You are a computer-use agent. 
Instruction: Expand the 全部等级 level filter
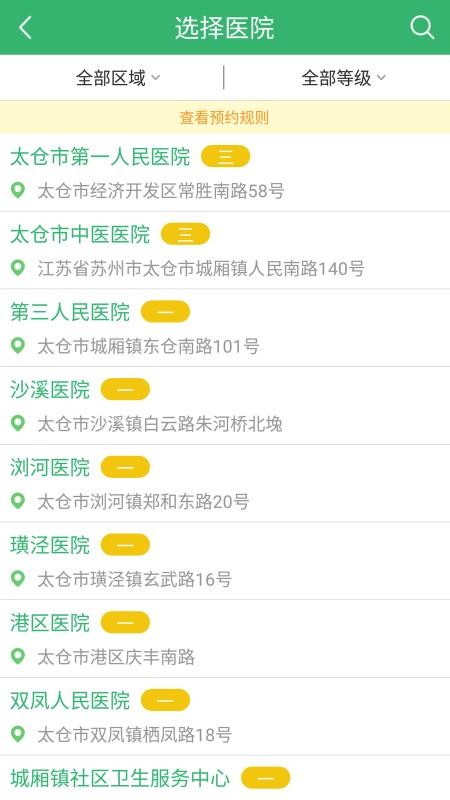point(343,78)
